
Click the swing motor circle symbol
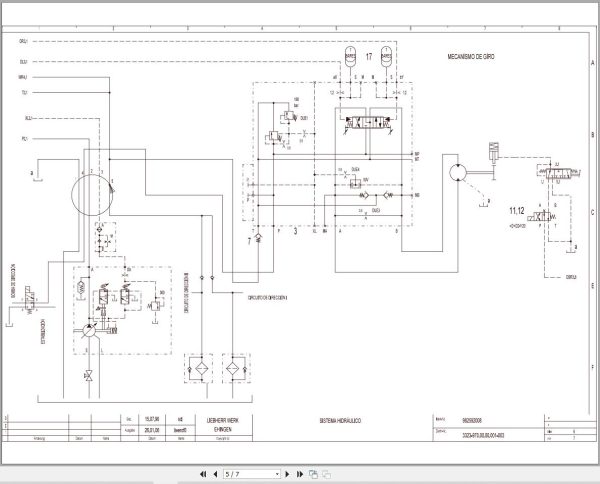[458, 172]
